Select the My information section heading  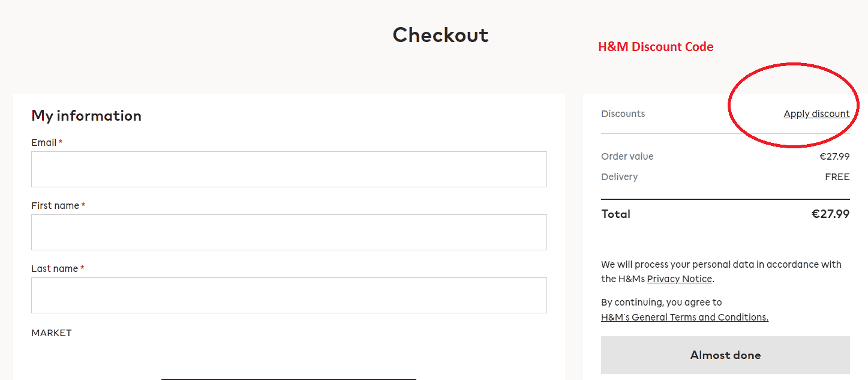coord(86,115)
